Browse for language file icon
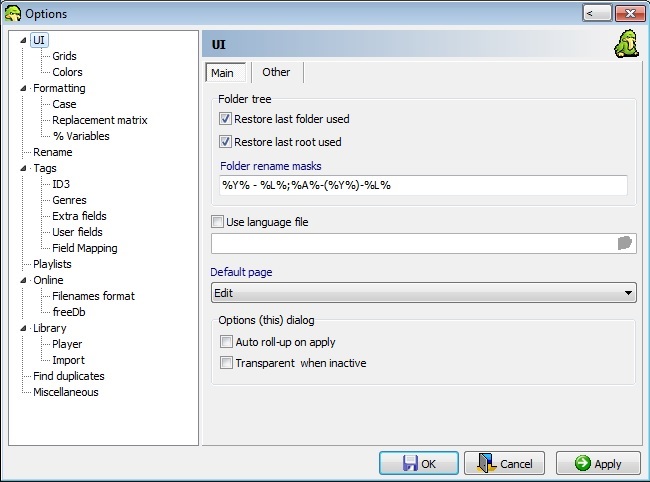Viewport: 650px width, 482px height. tap(624, 243)
